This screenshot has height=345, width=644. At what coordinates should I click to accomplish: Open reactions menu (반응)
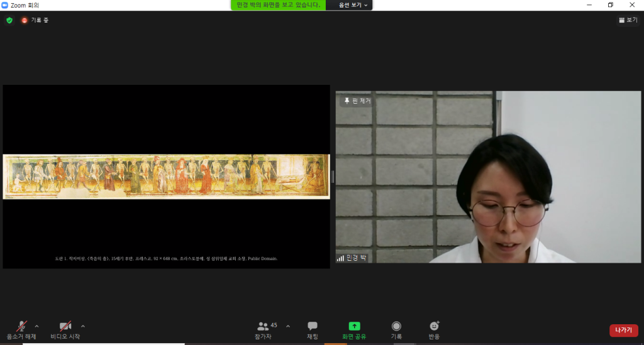pyautogui.click(x=434, y=330)
